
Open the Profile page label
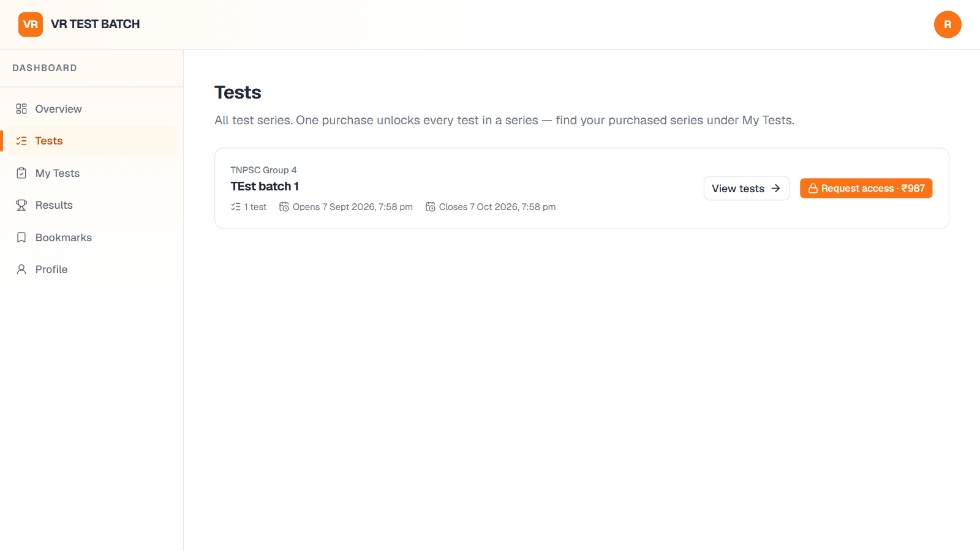coord(51,269)
